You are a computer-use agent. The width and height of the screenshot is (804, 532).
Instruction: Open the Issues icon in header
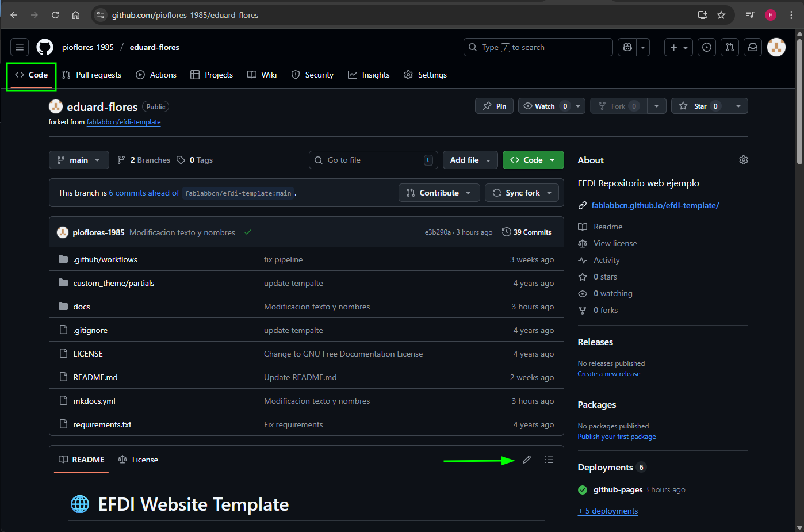pos(707,47)
